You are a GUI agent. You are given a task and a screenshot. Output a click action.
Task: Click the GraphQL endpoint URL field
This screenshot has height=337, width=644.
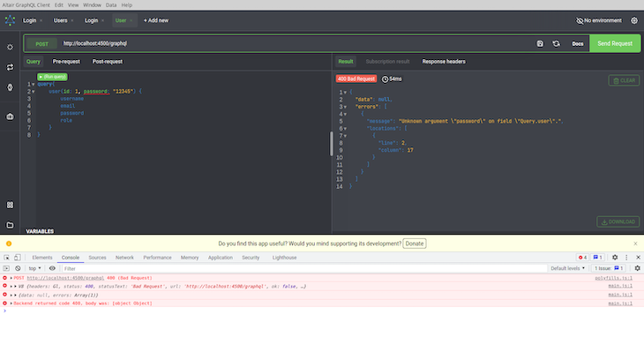pos(296,43)
